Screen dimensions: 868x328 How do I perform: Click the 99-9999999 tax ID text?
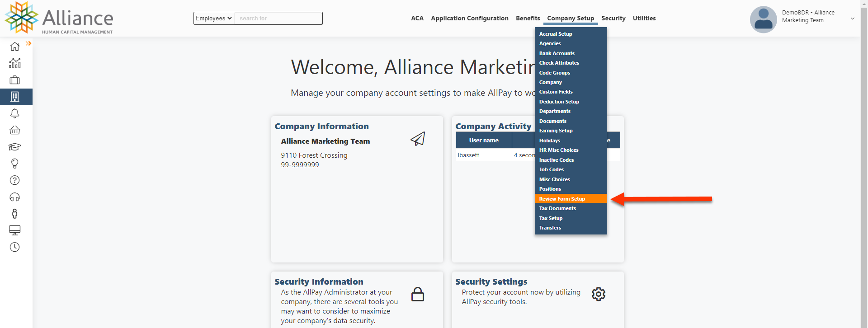coord(300,165)
